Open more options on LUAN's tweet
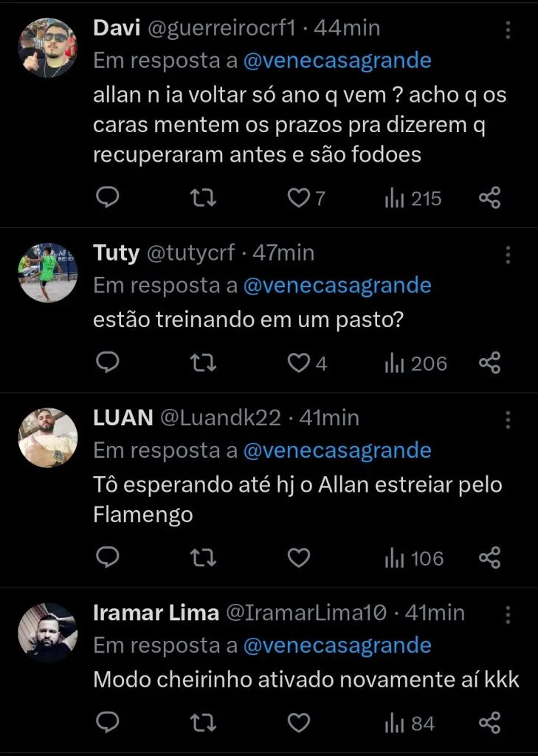The image size is (538, 756). pyautogui.click(x=508, y=420)
